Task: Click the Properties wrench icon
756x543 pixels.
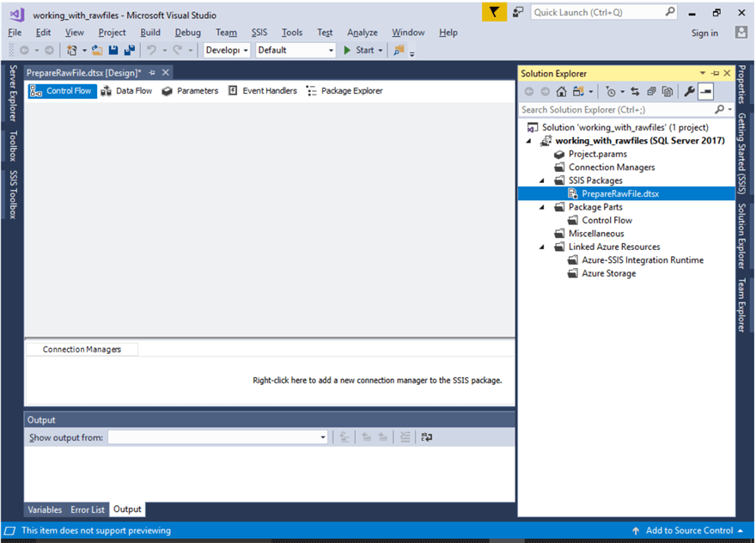Action: (x=690, y=91)
